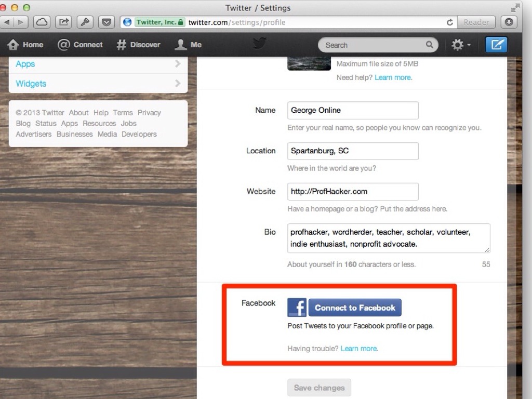Viewport: 532px width, 399px height.
Task: Expand the Apps settings section
Action: [x=98, y=64]
